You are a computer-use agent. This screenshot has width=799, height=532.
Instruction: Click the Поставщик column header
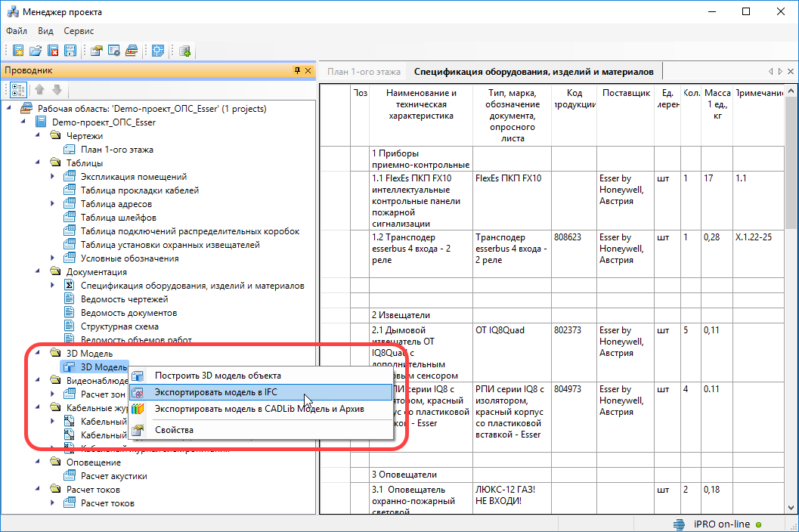coord(626,116)
